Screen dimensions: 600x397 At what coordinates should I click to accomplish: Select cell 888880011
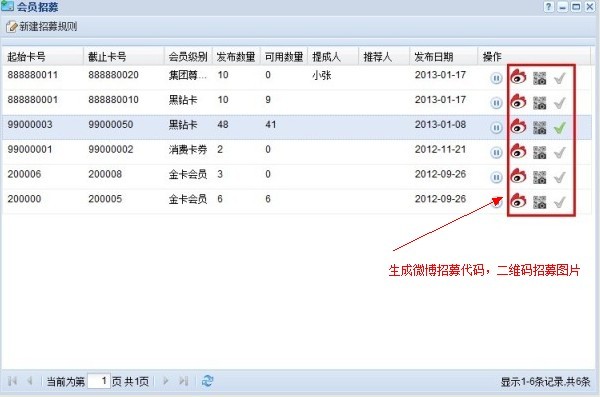(33, 75)
